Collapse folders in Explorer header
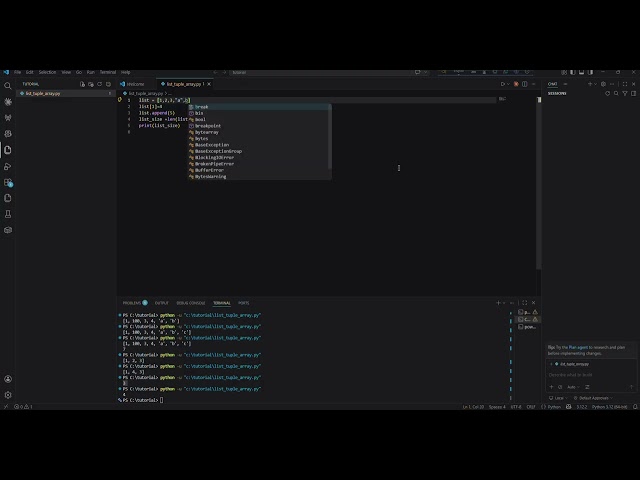 pyautogui.click(x=109, y=84)
